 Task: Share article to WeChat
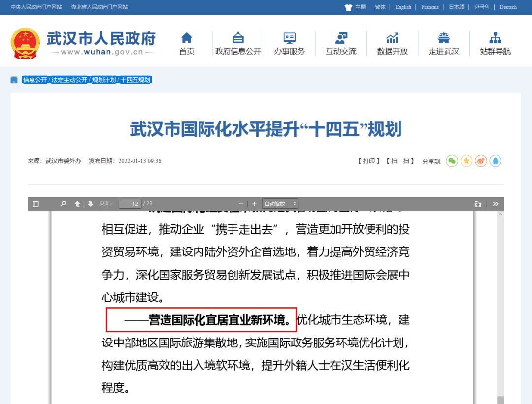click(452, 161)
